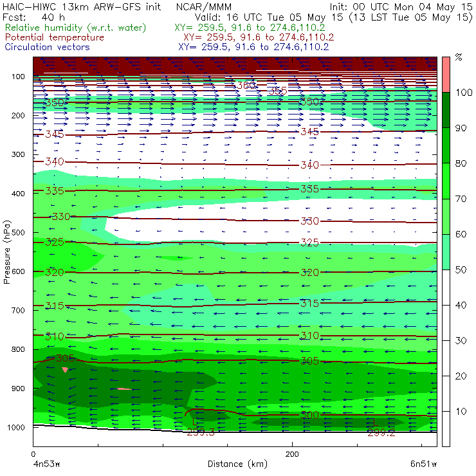Viewport: 476px width, 476px height.
Task: Click the '1000' pressure axis tick label
Action: point(16,427)
